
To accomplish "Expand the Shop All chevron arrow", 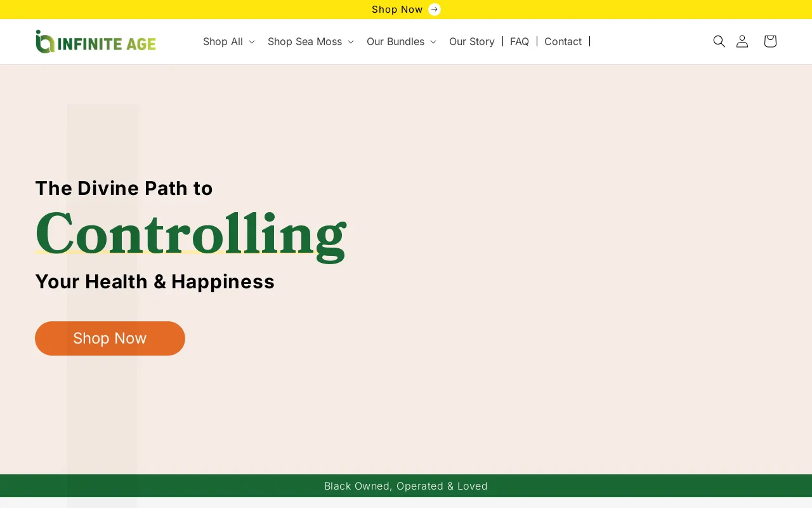I will (252, 42).
